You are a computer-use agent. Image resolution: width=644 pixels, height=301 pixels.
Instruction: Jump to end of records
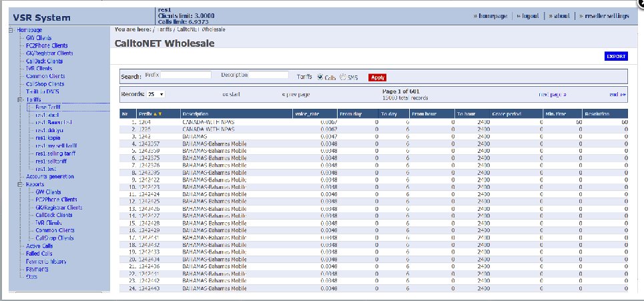[618, 95]
